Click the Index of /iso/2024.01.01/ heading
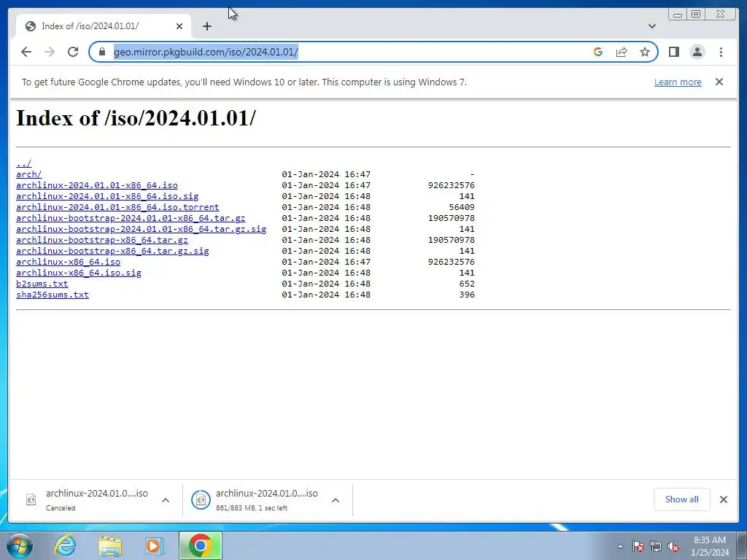Image resolution: width=747 pixels, height=560 pixels. click(x=136, y=117)
